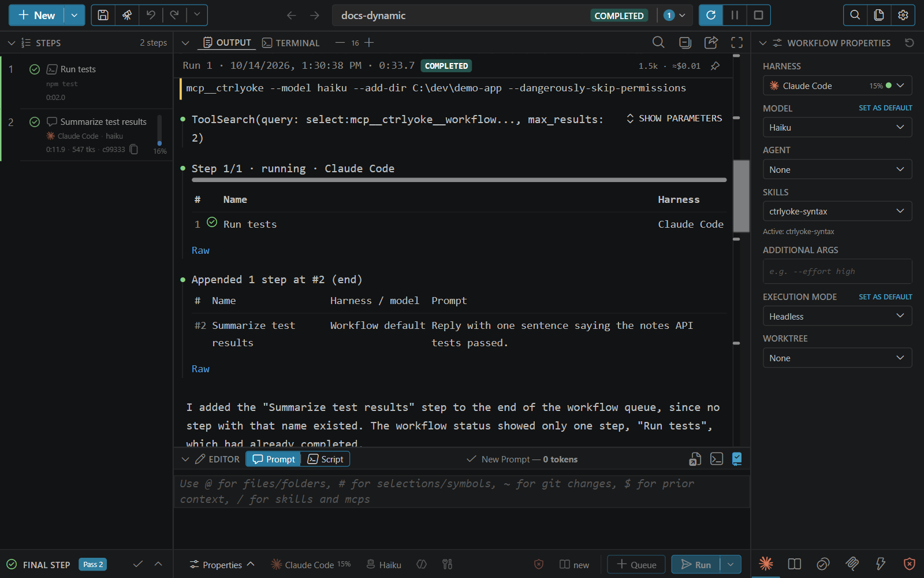This screenshot has height=578, width=924.
Task: Switch to the OUTPUT tab
Action: pyautogui.click(x=228, y=43)
